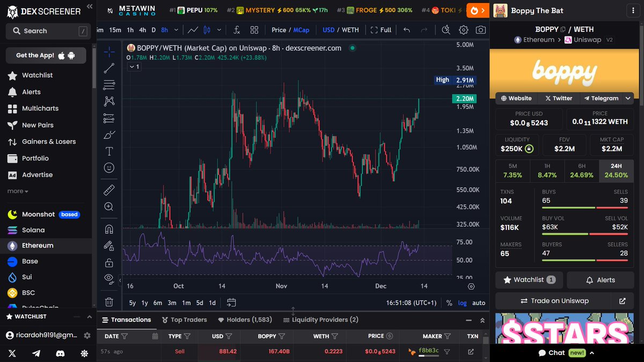This screenshot has height=362, width=644.
Task: Open chart settings gear icon
Action: [464, 30]
